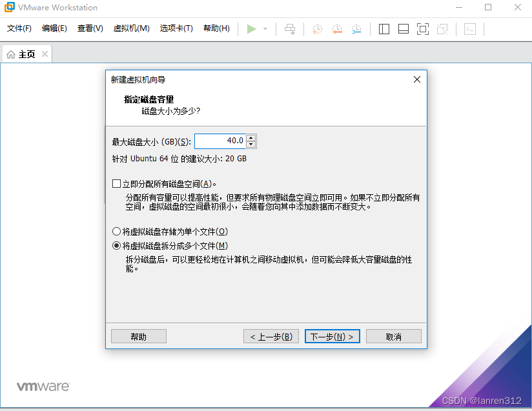The width and height of the screenshot is (532, 411).
Task: Select 将虚拟磁盘存储为单个文件 radio option
Action: click(116, 232)
